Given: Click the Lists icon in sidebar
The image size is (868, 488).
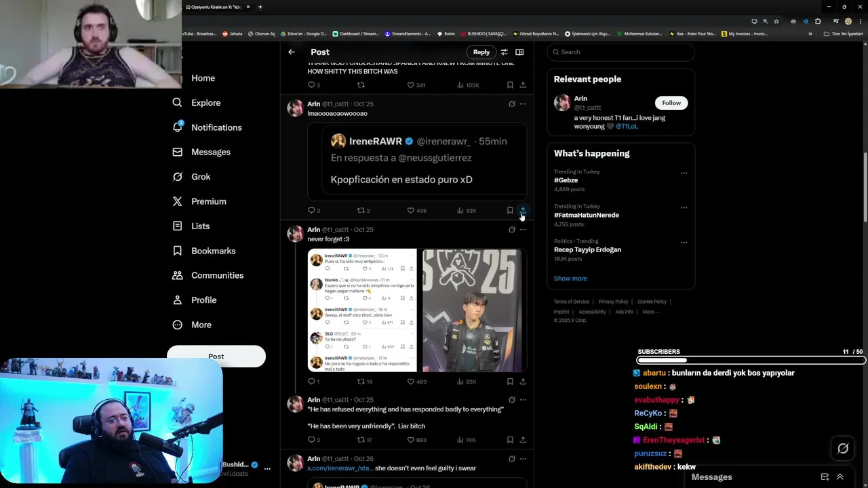Looking at the screenshot, I should [x=178, y=226].
